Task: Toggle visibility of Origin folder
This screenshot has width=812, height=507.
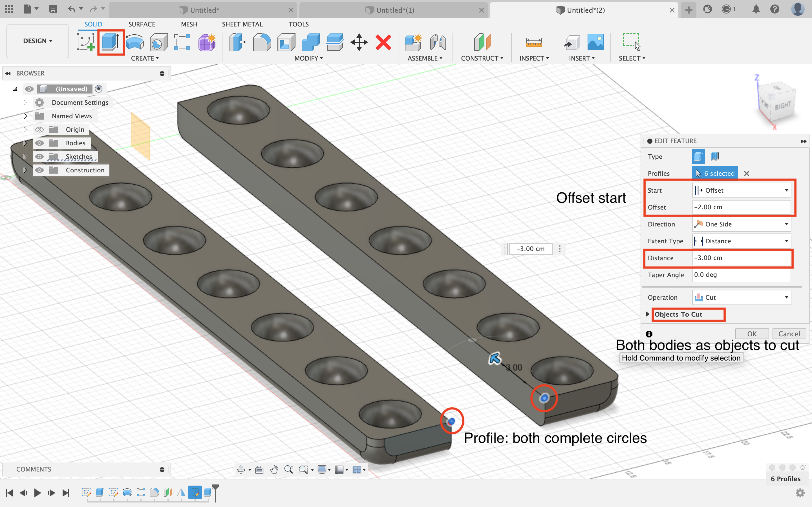Action: point(39,130)
